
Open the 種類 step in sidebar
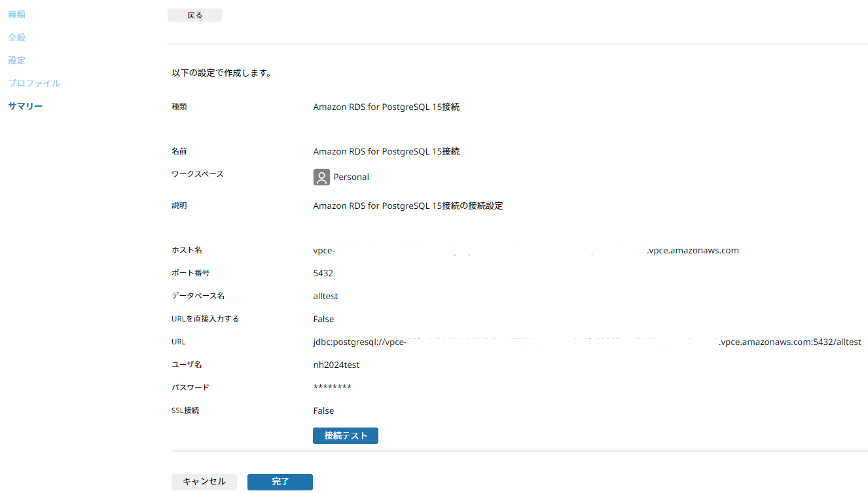pyautogui.click(x=17, y=14)
